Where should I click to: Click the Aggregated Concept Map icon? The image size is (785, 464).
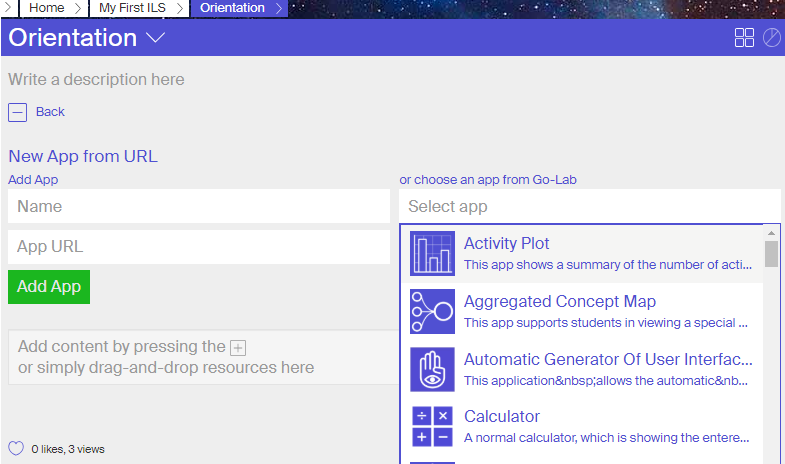(x=432, y=312)
